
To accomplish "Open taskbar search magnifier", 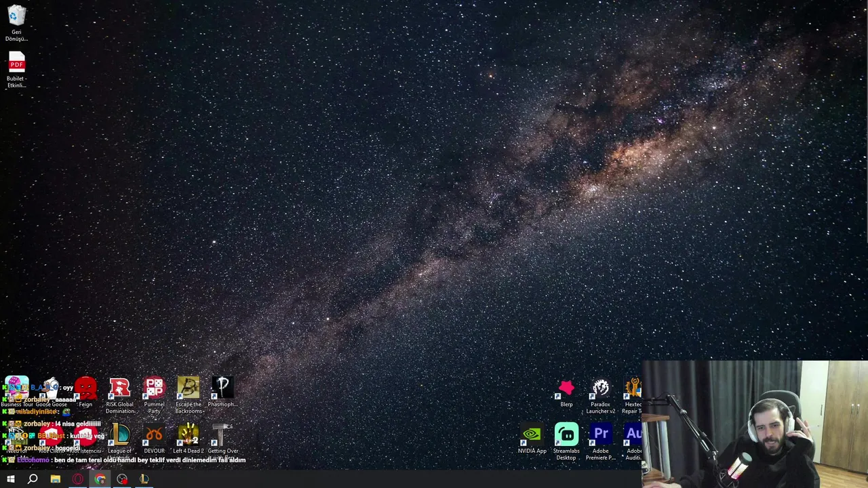I will coord(33,479).
